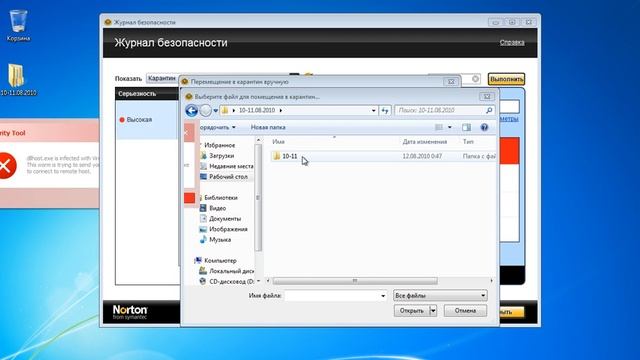640x360 pixels.
Task: Open the Справка link in Norton header
Action: (512, 42)
